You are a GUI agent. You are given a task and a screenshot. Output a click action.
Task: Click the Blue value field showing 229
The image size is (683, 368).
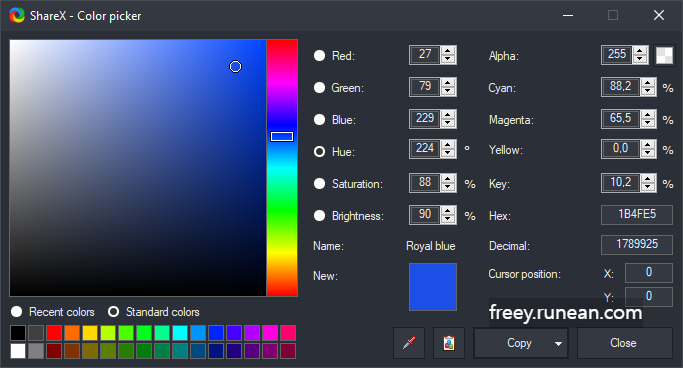[x=425, y=119]
